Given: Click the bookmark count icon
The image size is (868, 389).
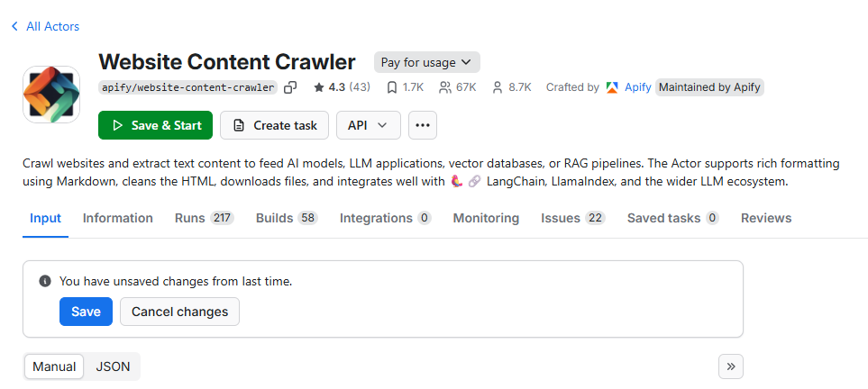Looking at the screenshot, I should click(391, 87).
